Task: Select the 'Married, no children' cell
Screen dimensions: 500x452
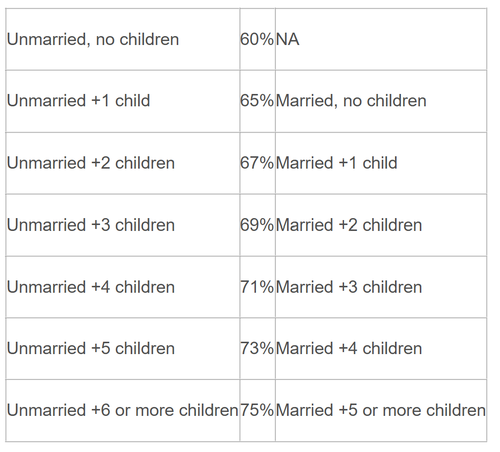Action: [381, 101]
